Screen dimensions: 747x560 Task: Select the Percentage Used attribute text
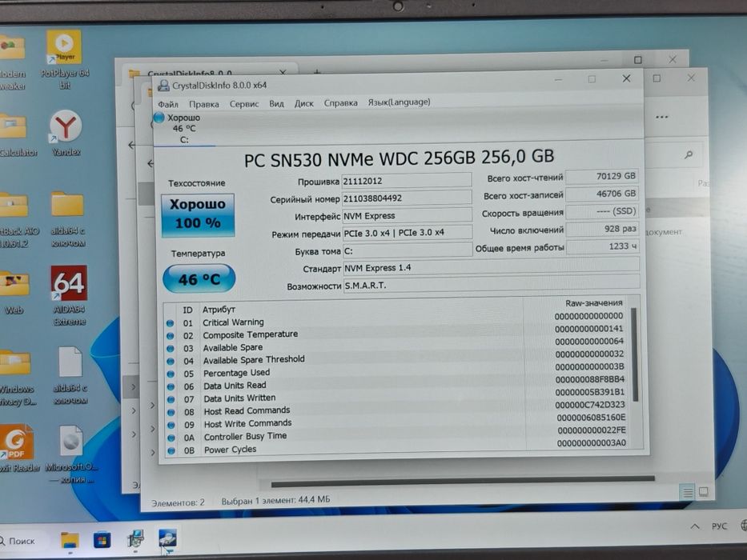pos(236,373)
